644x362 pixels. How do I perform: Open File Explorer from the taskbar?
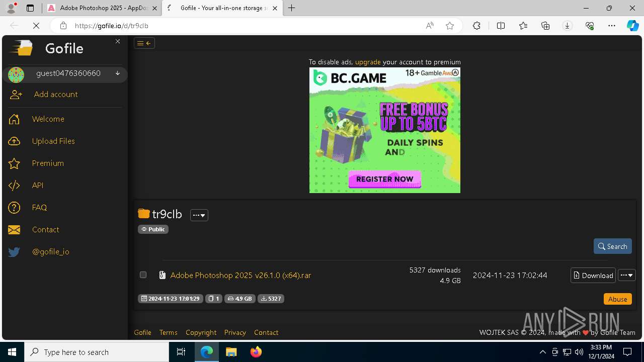[x=231, y=352]
